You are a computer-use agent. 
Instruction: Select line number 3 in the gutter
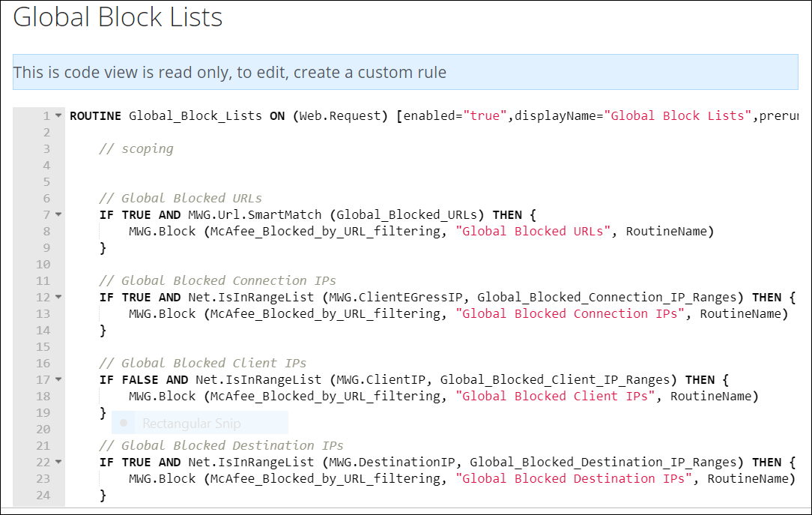pos(46,148)
